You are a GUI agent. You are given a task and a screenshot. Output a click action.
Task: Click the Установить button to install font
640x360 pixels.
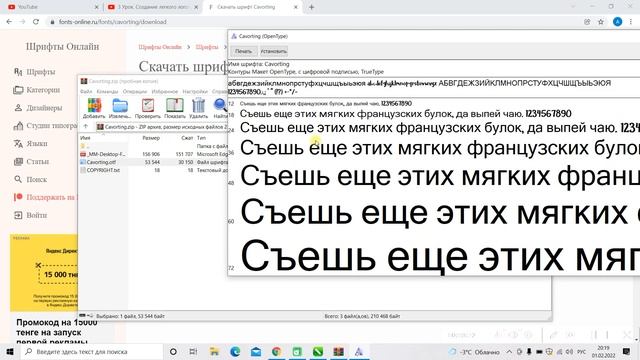point(273,51)
